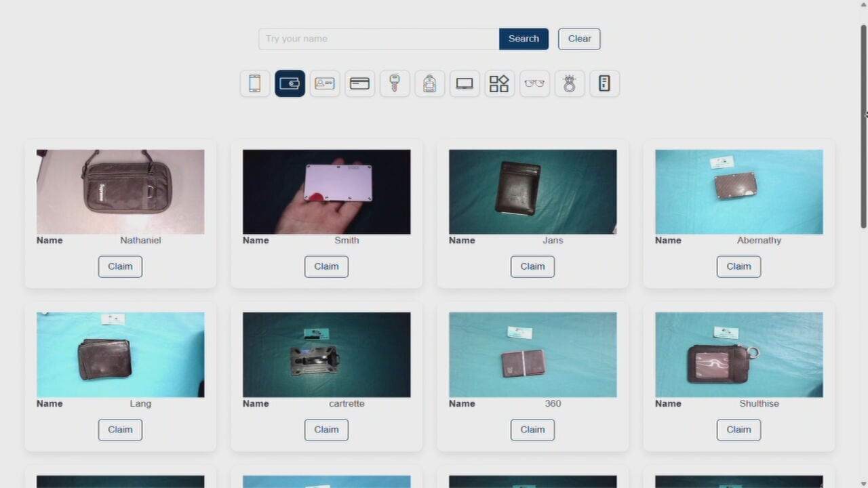Click the Clear button
Screen dimensions: 868x488
tap(579, 39)
